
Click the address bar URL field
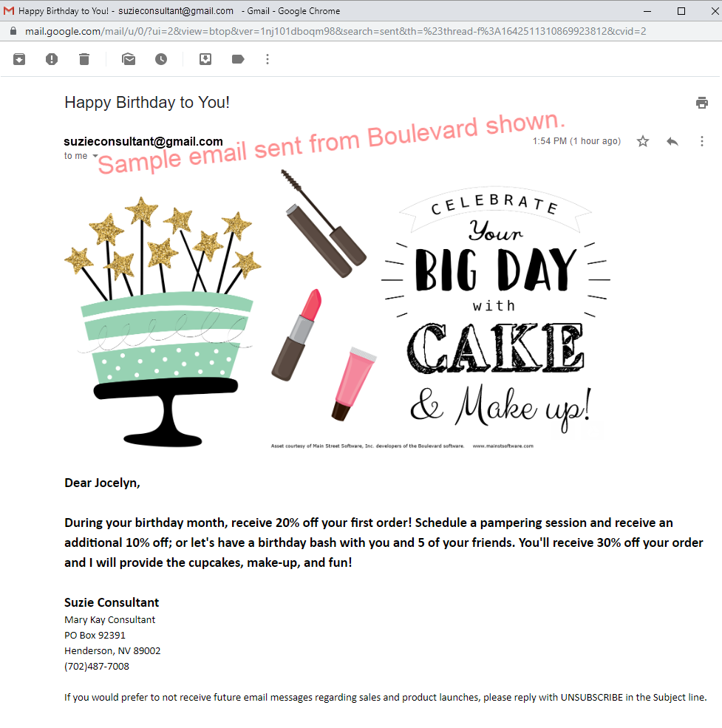tap(336, 31)
